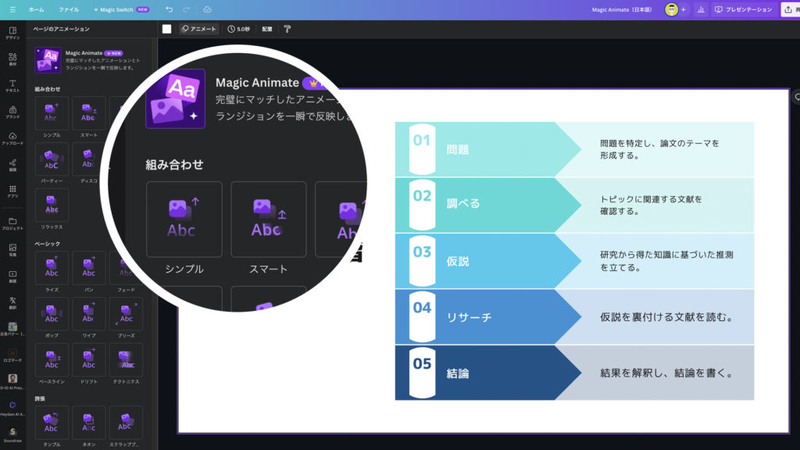
Task: Add a collaborator with plus icon
Action: pos(683,10)
